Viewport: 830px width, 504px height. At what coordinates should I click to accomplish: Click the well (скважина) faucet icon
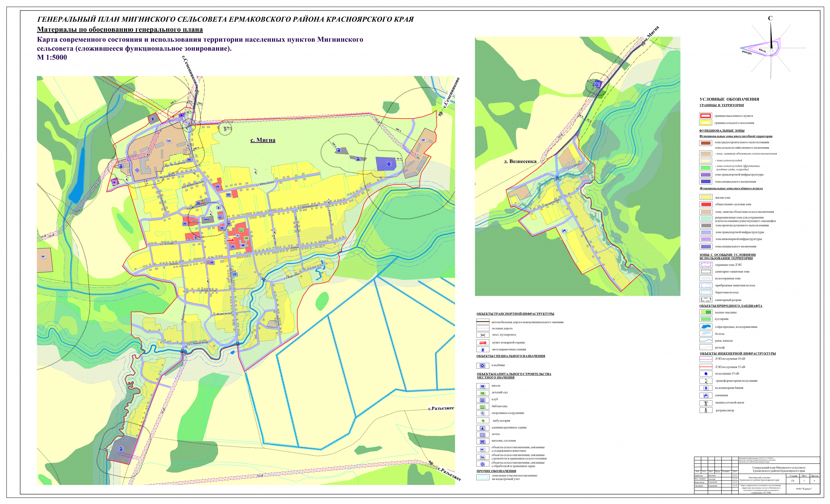pos(706,396)
